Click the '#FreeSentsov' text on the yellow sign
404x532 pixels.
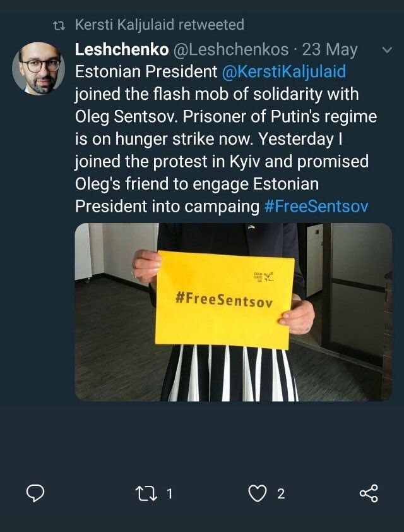click(x=224, y=299)
